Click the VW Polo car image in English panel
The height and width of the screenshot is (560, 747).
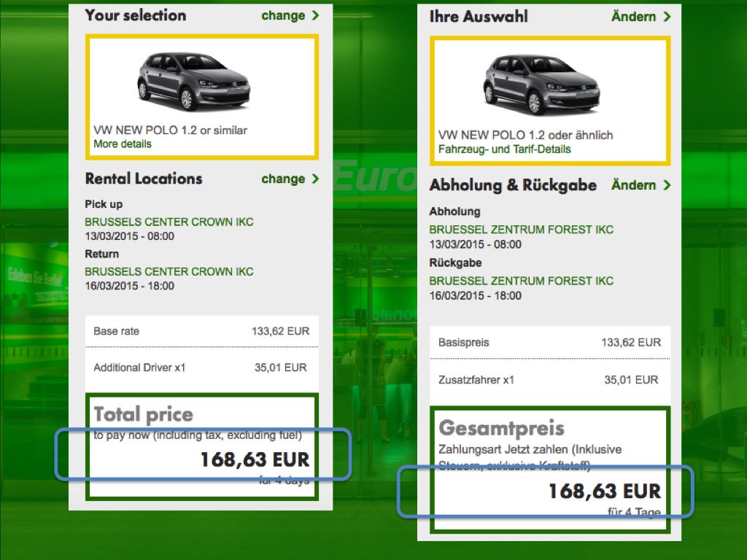[193, 80]
